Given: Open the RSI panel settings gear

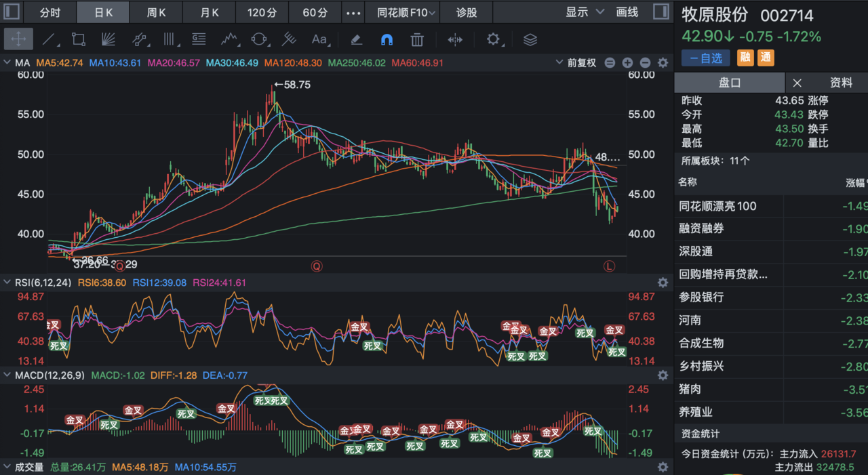Looking at the screenshot, I should coord(663,283).
